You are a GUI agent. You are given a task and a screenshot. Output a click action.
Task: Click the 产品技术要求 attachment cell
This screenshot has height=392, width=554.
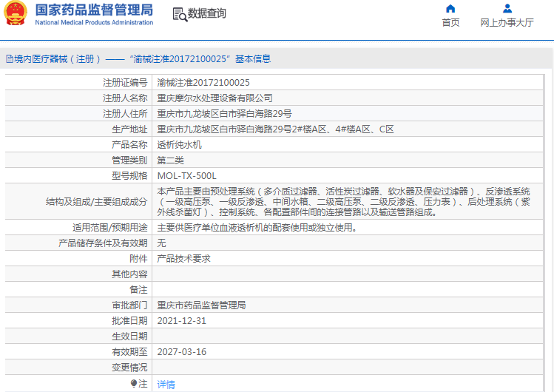[x=184, y=258]
